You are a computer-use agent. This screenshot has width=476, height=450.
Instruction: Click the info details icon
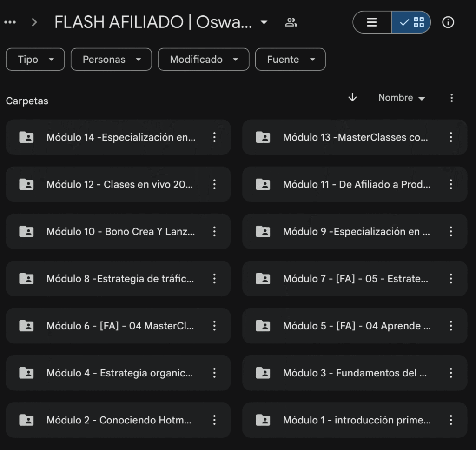448,22
